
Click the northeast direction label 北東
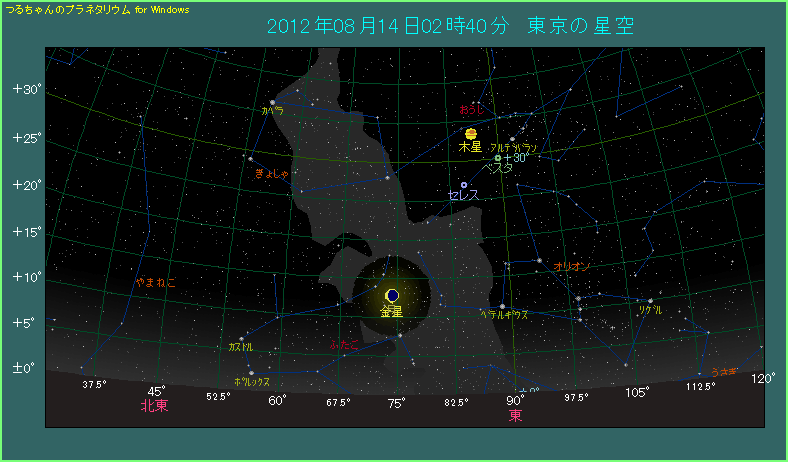click(154, 406)
